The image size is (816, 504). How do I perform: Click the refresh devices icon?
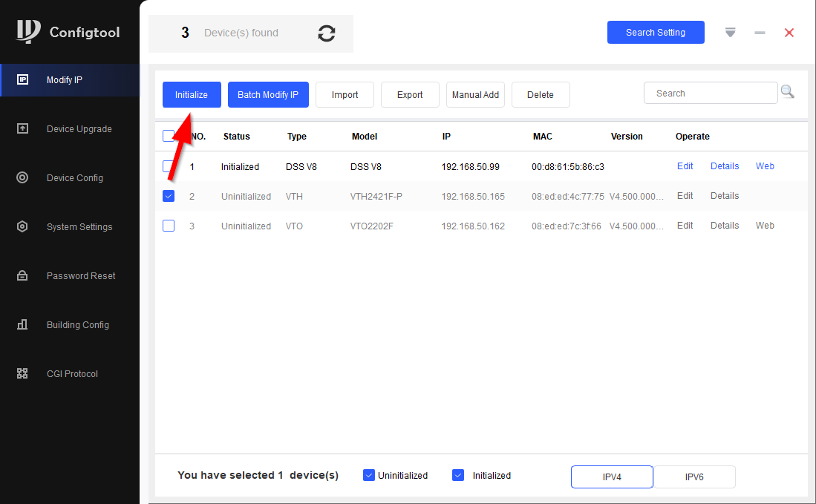(x=327, y=33)
